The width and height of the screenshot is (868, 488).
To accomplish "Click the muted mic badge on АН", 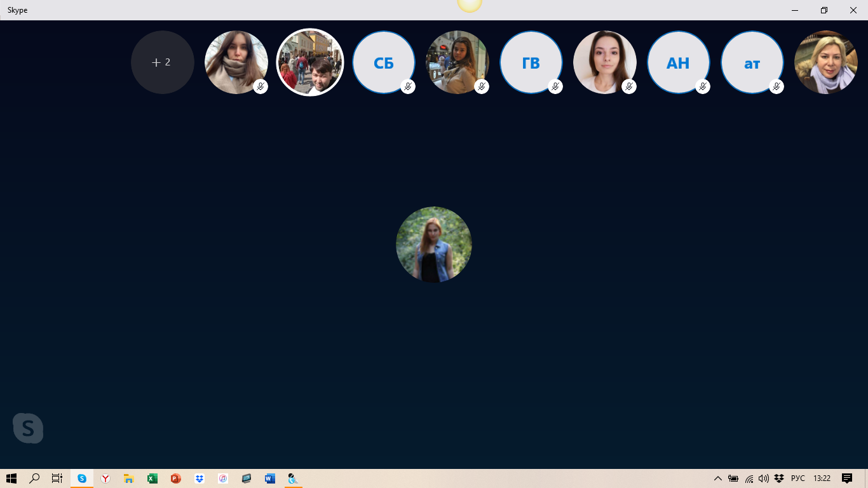I will tap(703, 86).
